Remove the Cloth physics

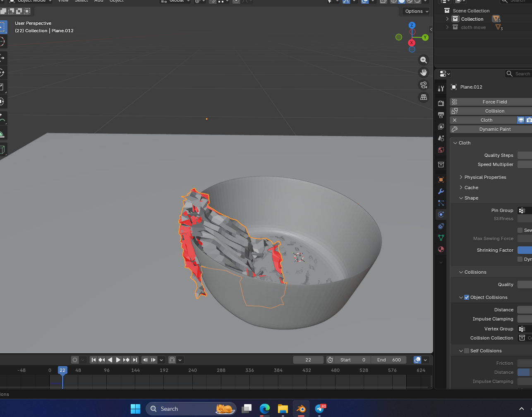(x=455, y=120)
